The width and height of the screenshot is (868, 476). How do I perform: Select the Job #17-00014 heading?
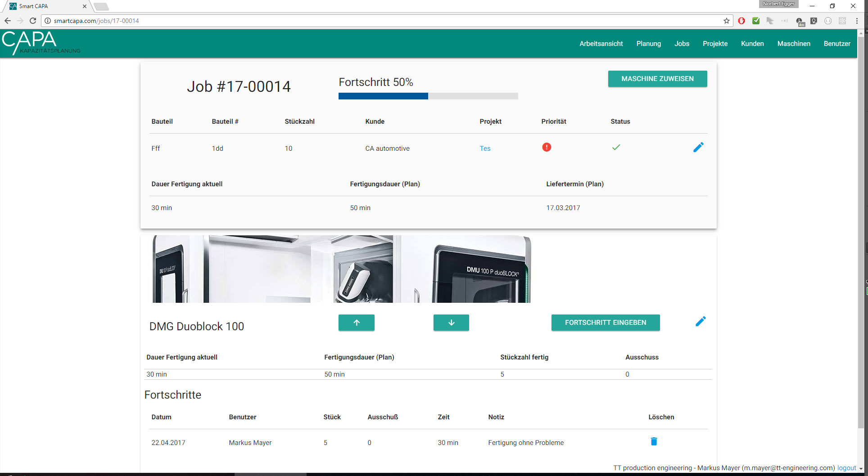tap(239, 86)
